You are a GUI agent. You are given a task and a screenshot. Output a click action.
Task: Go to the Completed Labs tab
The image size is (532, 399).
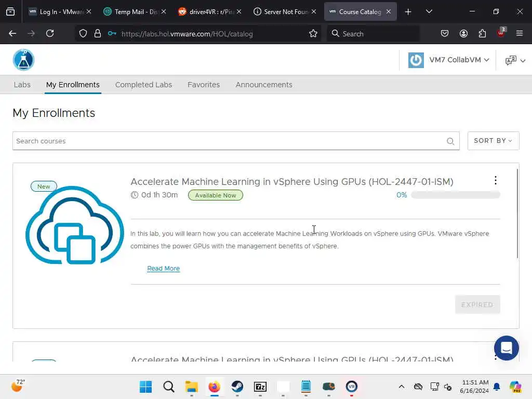point(143,85)
